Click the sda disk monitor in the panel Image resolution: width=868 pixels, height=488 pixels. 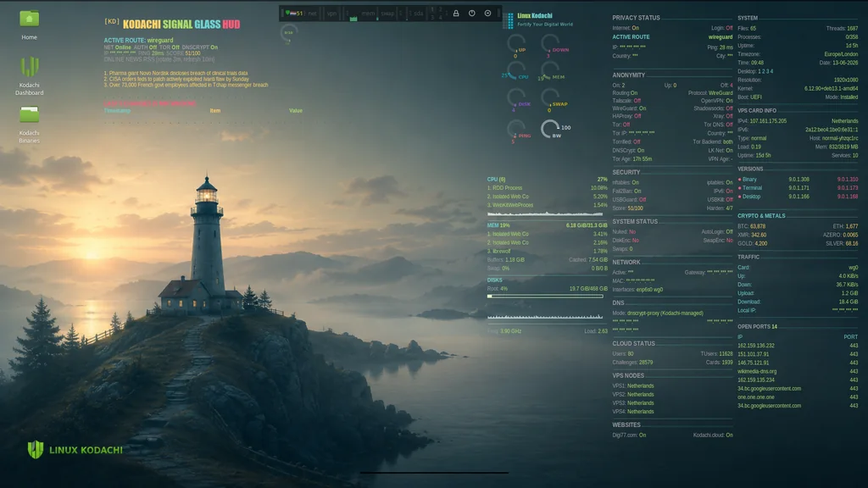pyautogui.click(x=418, y=14)
